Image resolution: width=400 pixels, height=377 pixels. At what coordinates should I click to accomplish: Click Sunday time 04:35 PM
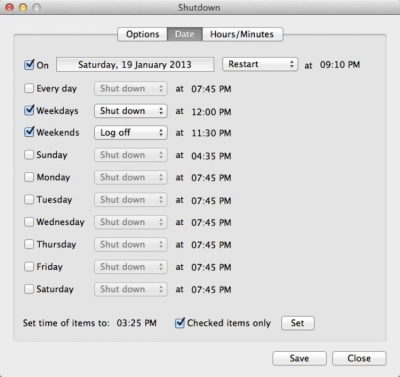(x=211, y=156)
